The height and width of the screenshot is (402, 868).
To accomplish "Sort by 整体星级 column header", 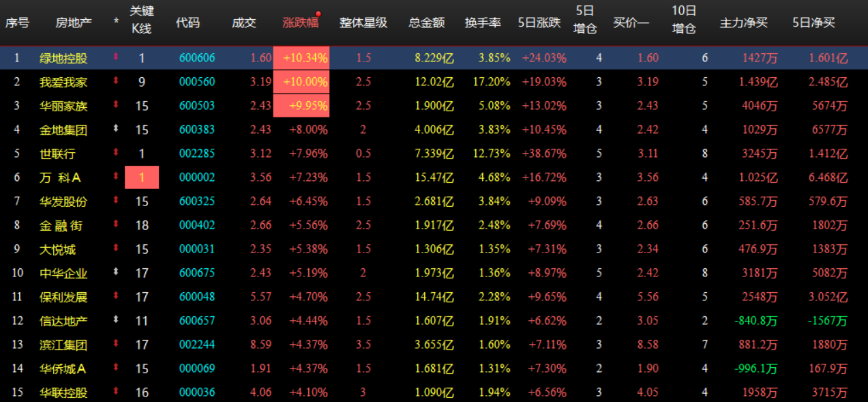I will point(363,23).
